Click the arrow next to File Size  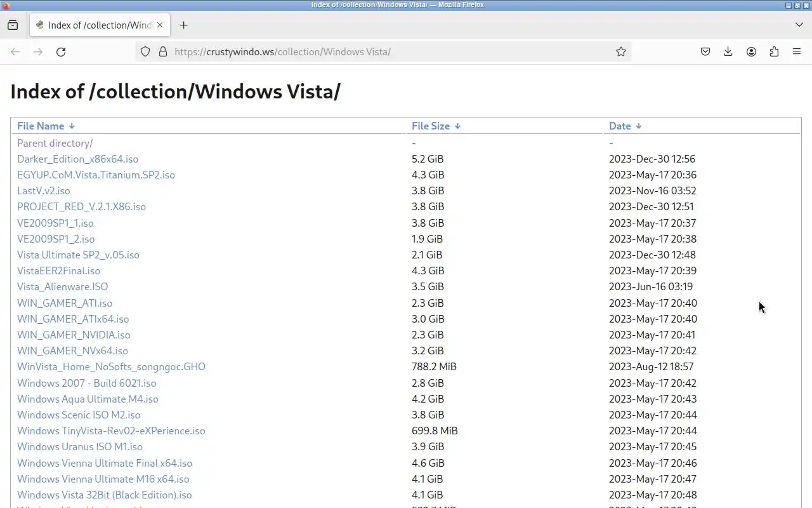(457, 126)
